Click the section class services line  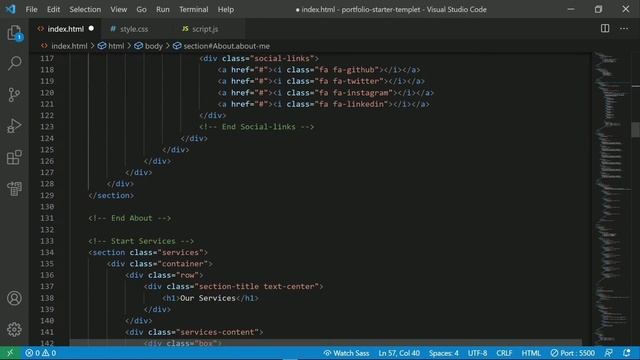tap(148, 253)
